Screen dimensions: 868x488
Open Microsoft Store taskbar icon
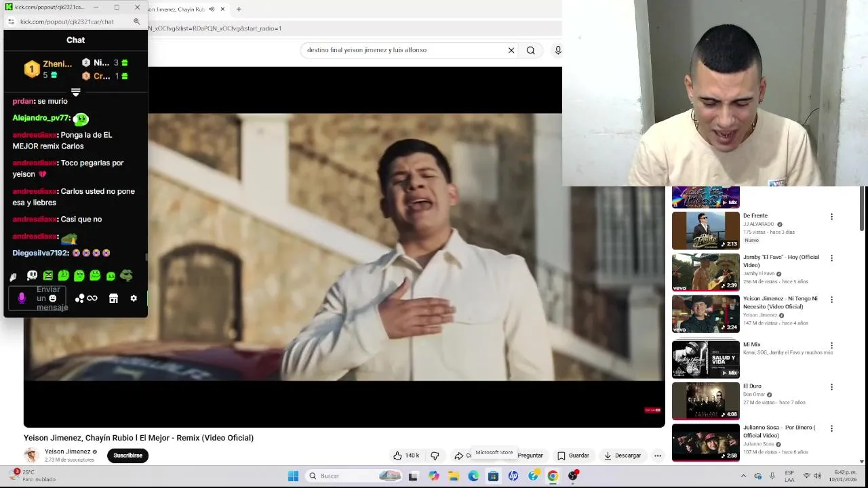493,476
